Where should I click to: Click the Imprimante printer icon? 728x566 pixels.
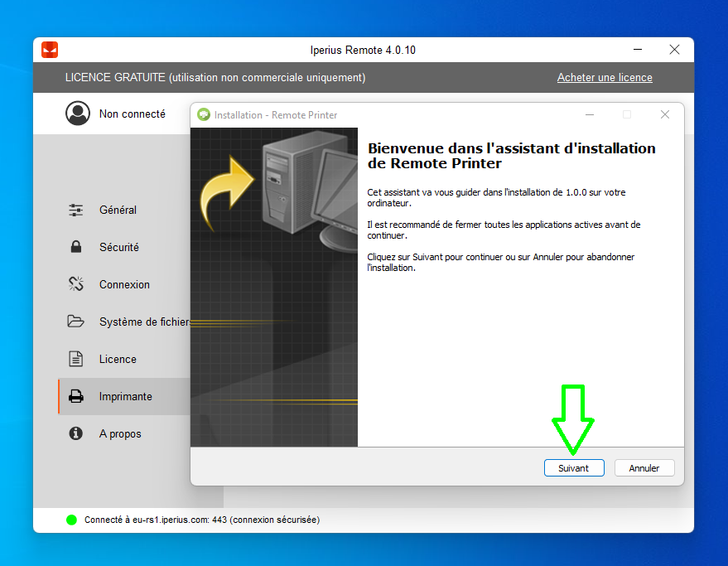(76, 396)
